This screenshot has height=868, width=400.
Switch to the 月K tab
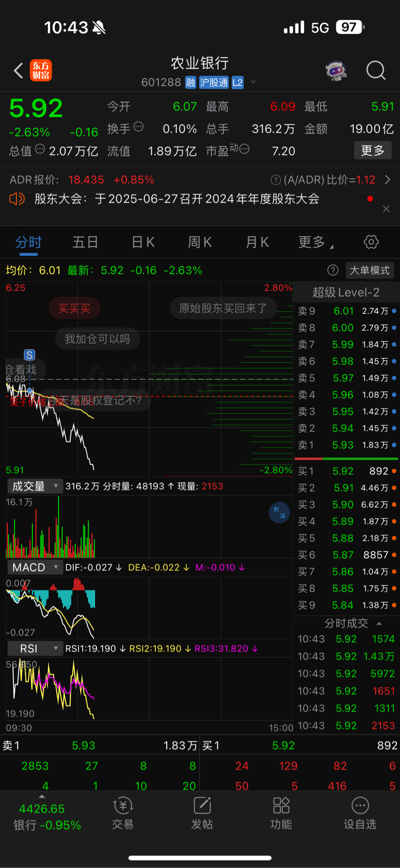(257, 242)
